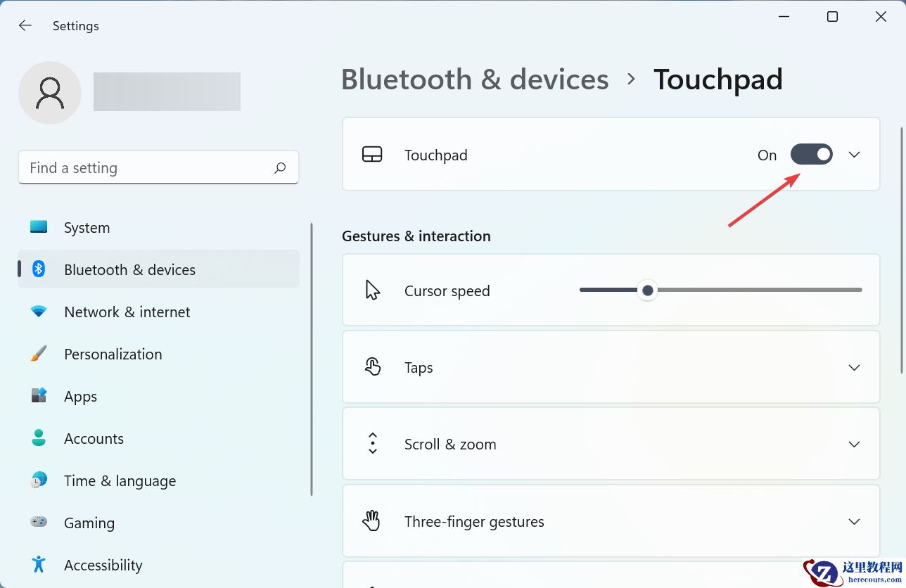Click the Network & internet Wi-Fi icon
Image resolution: width=906 pixels, height=588 pixels.
(x=39, y=312)
